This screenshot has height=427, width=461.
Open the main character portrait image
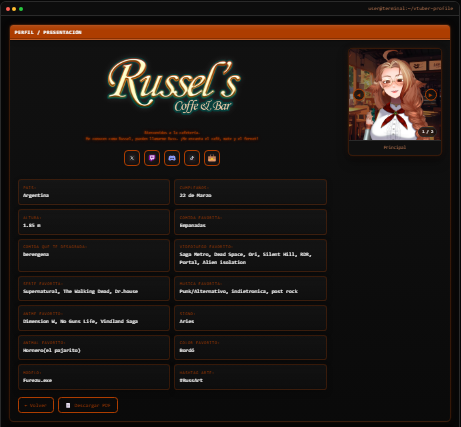point(395,95)
